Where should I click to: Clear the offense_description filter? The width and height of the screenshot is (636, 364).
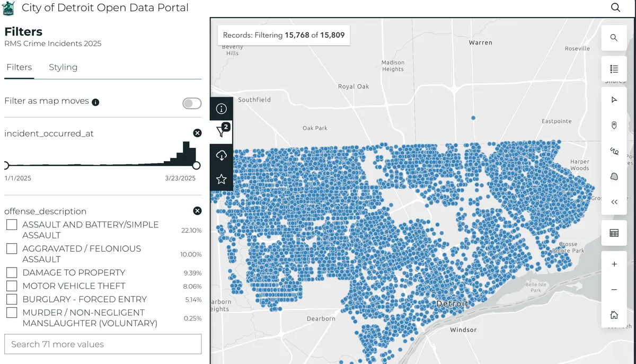tap(197, 211)
